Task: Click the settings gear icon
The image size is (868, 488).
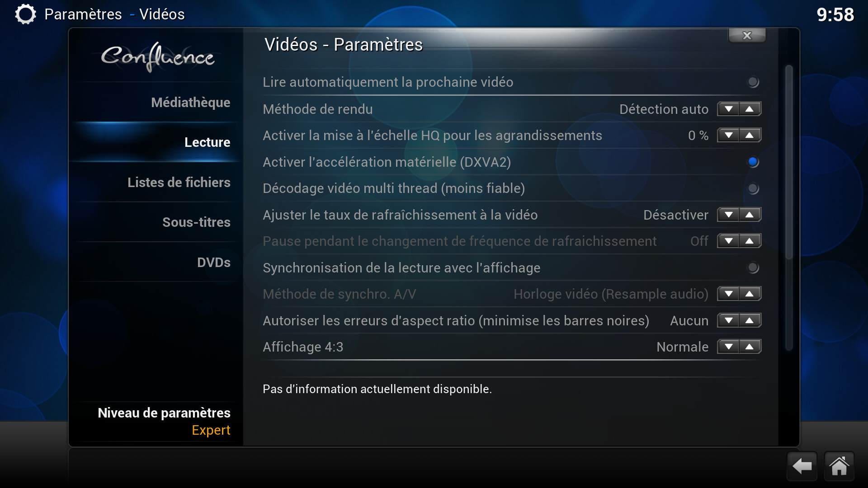Action: tap(25, 14)
